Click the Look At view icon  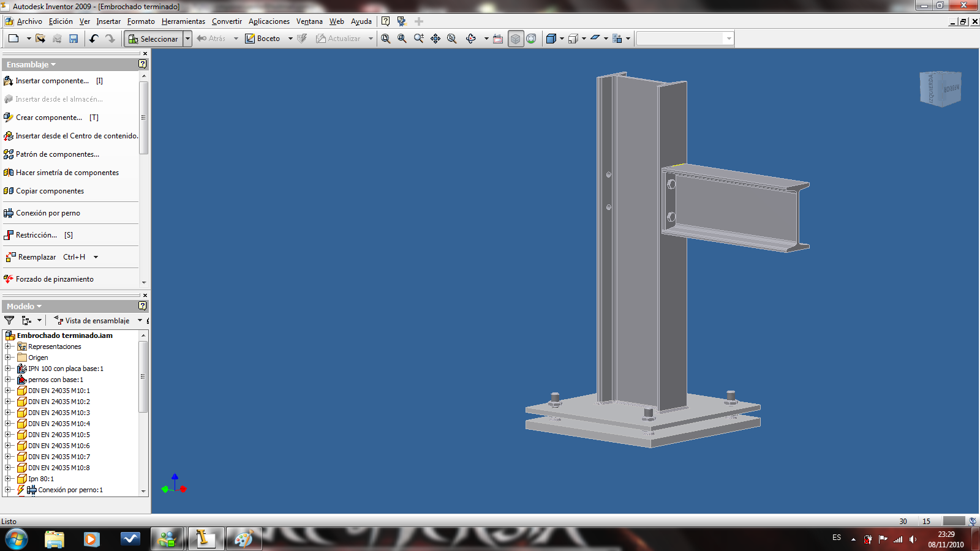click(498, 39)
